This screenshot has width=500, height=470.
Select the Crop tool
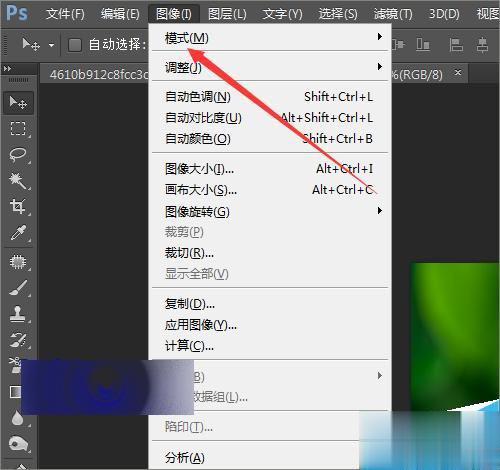(x=18, y=206)
